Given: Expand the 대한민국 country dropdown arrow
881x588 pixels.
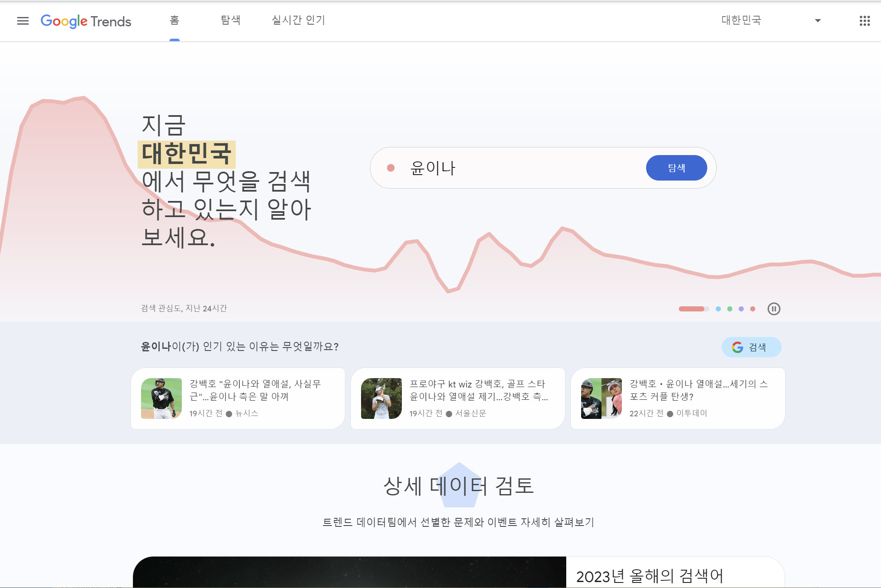Looking at the screenshot, I should (817, 20).
